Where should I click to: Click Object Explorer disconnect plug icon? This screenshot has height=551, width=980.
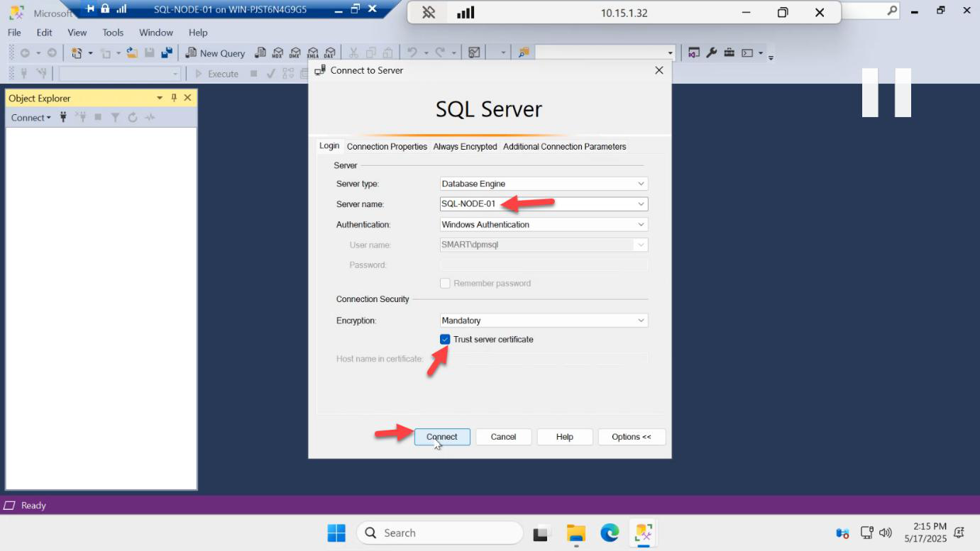point(80,118)
